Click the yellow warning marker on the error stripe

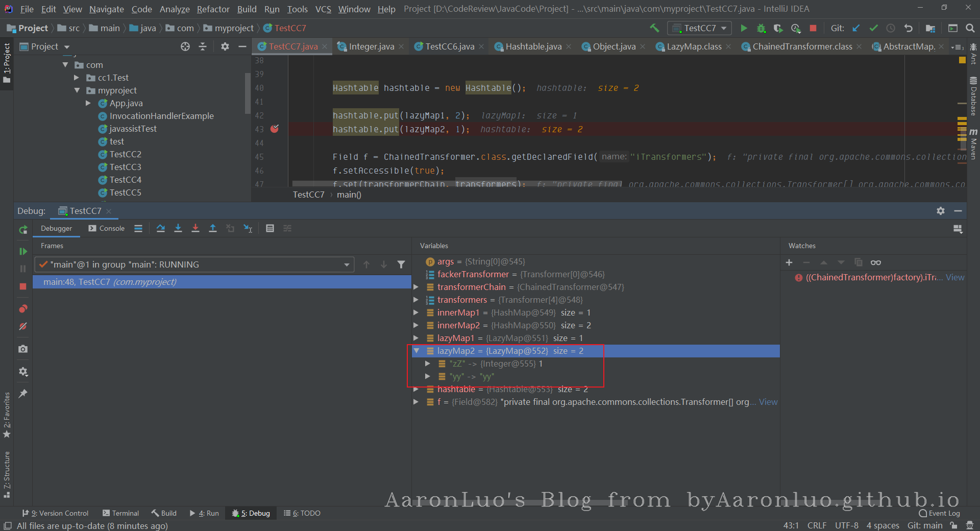[962, 60]
